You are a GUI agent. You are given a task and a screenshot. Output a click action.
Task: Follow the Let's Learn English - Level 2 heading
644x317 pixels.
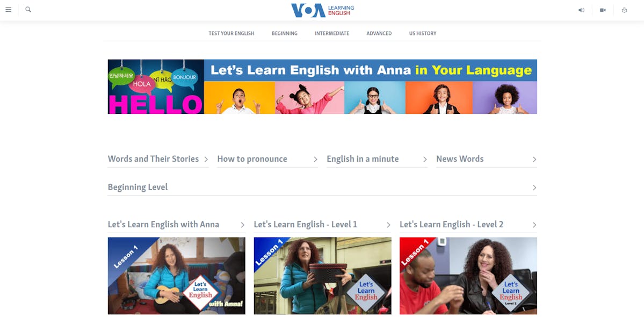tap(451, 225)
